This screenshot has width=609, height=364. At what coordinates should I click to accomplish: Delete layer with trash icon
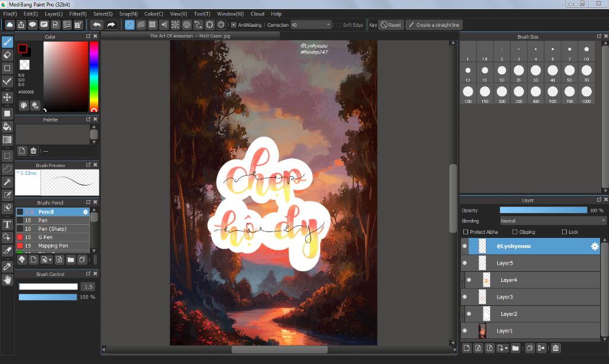click(x=556, y=348)
